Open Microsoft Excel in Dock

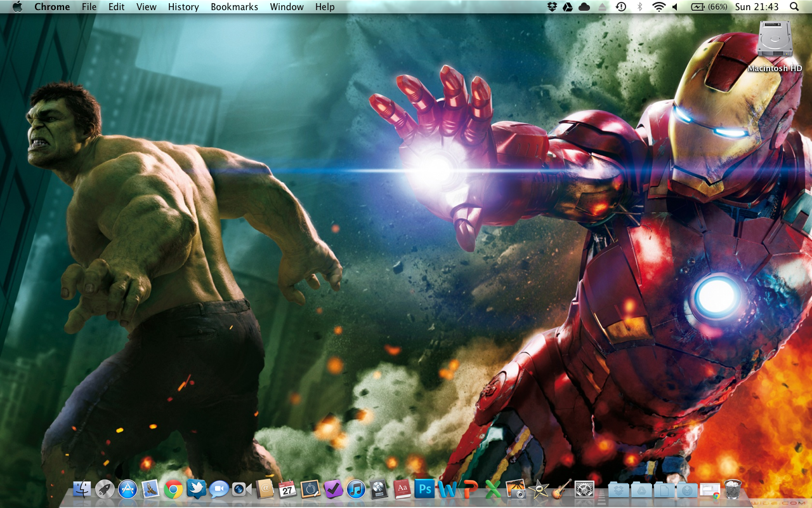(x=493, y=489)
